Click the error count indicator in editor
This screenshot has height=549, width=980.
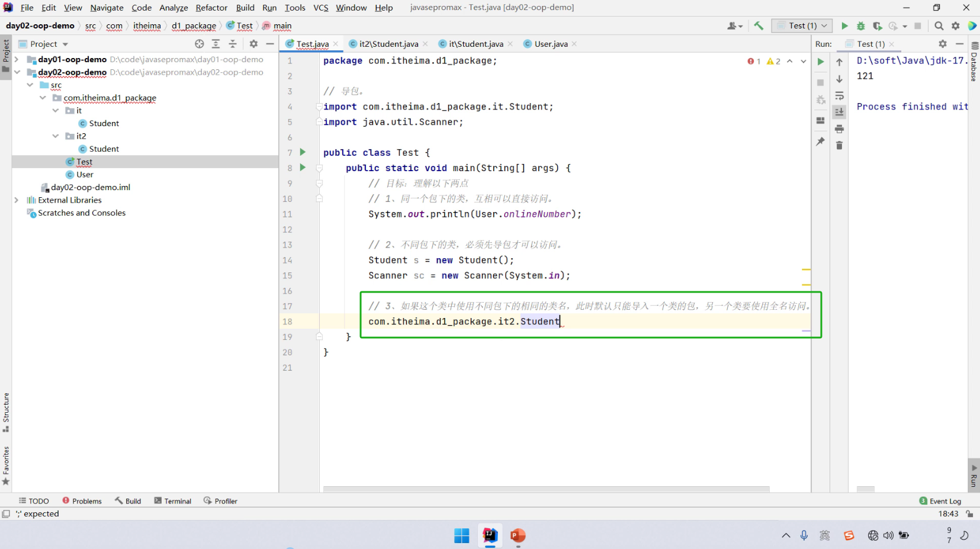click(754, 61)
